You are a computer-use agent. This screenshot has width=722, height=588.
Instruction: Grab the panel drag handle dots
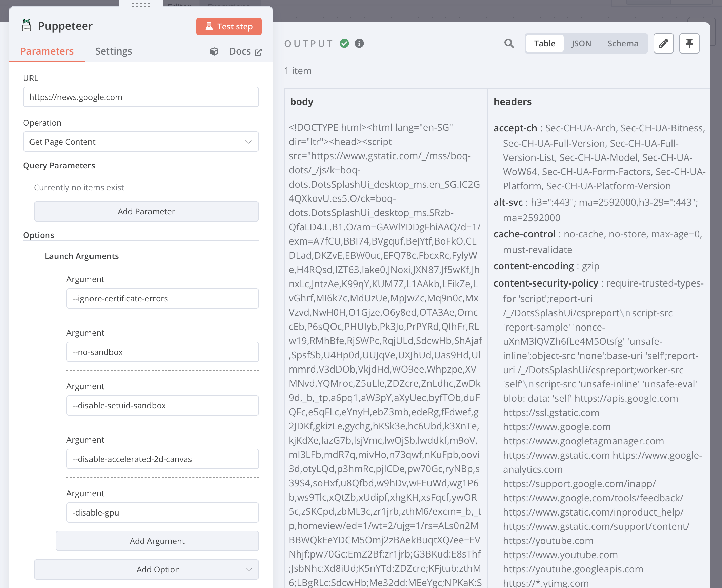pos(141,5)
